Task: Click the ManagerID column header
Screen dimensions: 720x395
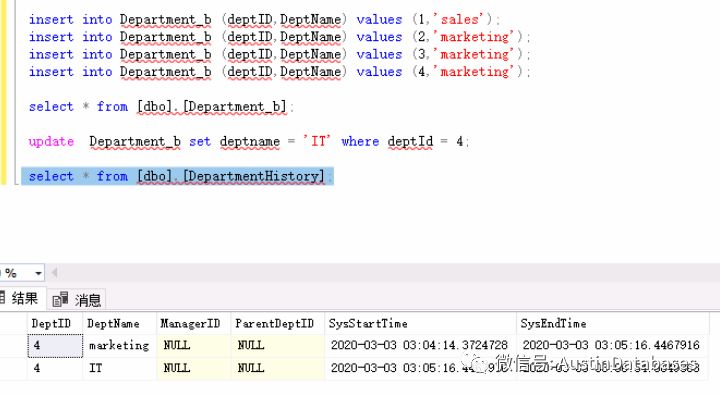Action: (x=193, y=324)
